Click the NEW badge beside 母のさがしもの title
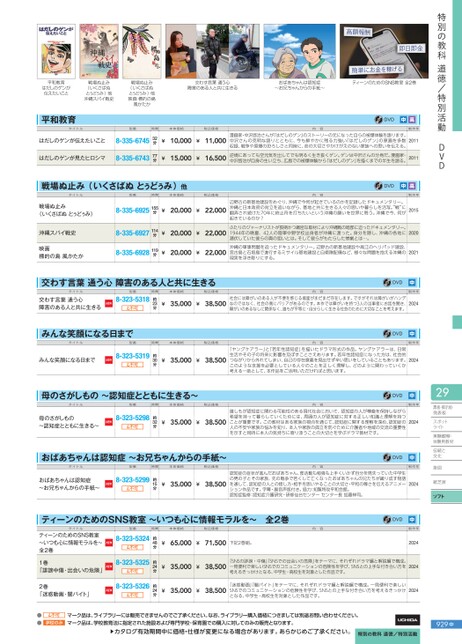Screen dimensions: 462x644 [x=108, y=422]
